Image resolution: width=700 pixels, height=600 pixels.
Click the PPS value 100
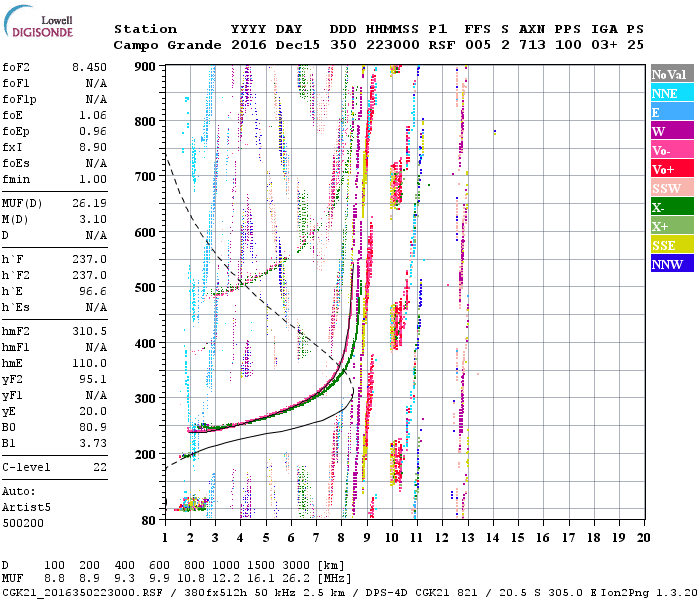pyautogui.click(x=568, y=45)
